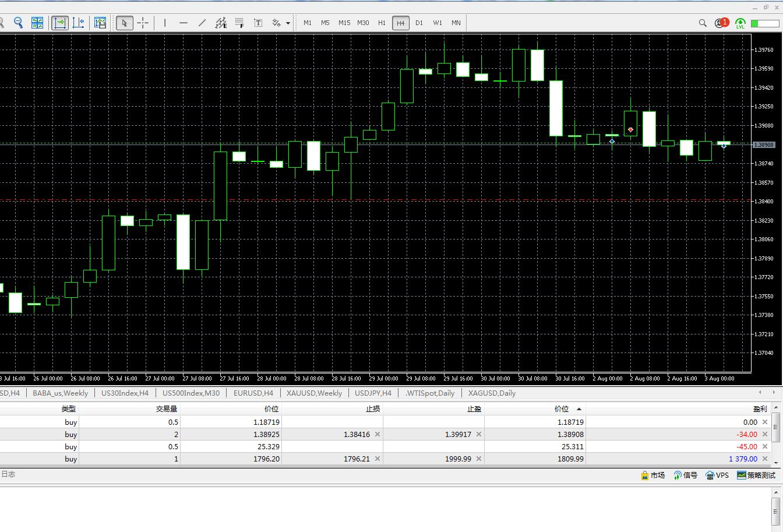Open the search magnifier in toolbar
Screen dimensions: 783x532
(703, 23)
